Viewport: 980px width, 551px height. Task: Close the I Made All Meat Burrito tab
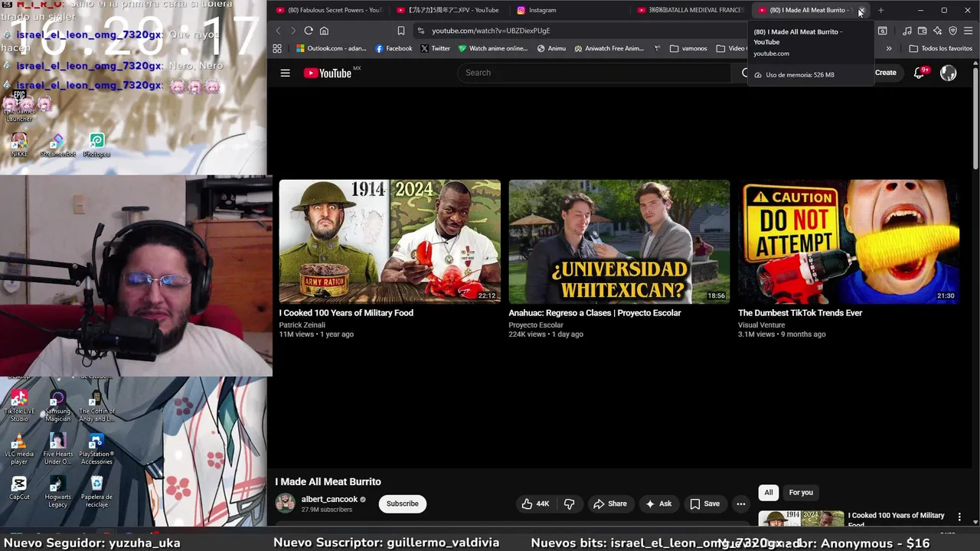click(861, 10)
